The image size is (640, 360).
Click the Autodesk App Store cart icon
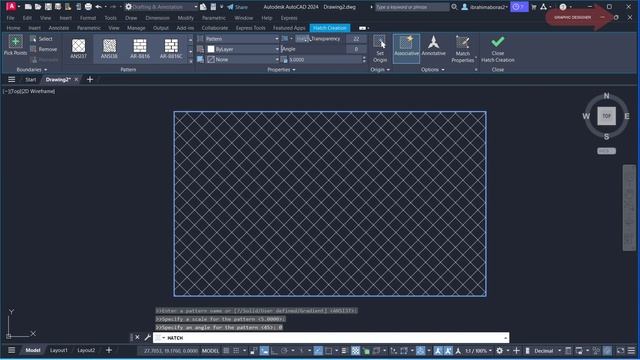(533, 7)
